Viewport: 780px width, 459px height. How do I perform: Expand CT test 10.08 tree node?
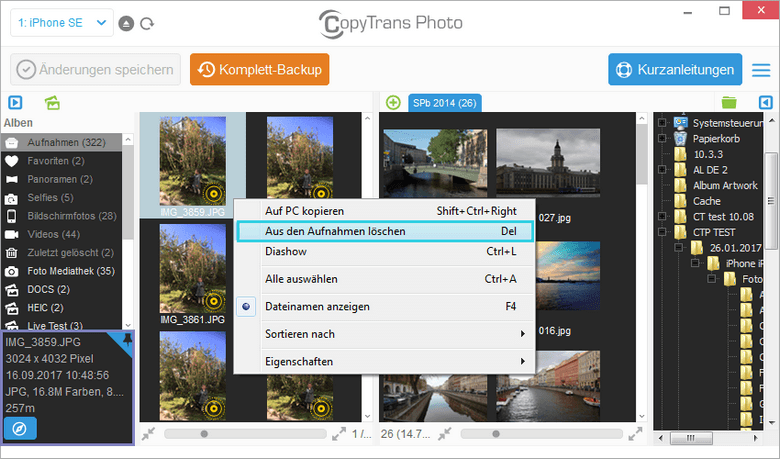(x=662, y=216)
